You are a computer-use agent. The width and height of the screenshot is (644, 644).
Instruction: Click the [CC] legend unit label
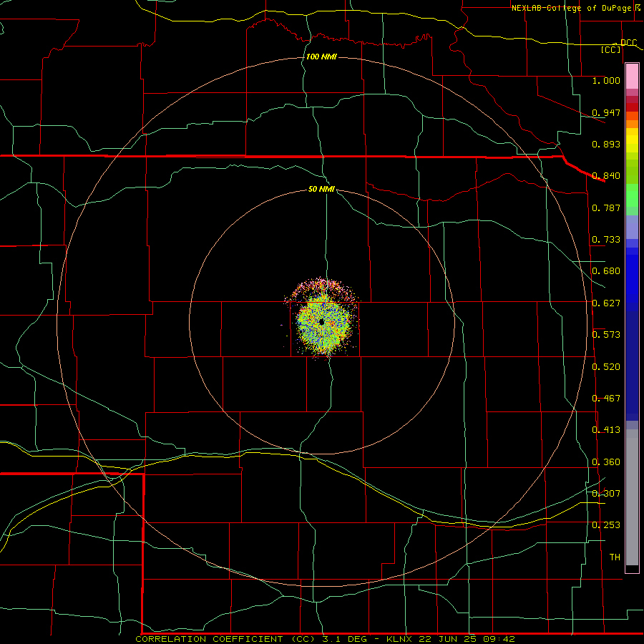(x=611, y=49)
